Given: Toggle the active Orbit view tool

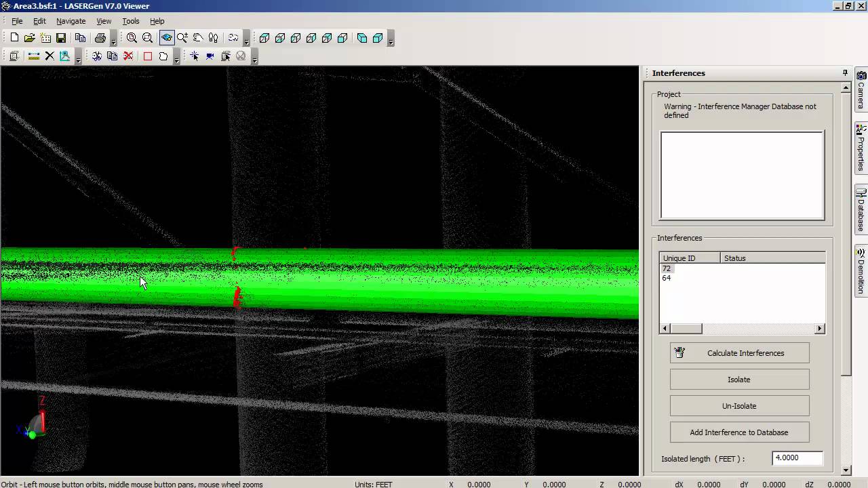Looking at the screenshot, I should tap(166, 38).
